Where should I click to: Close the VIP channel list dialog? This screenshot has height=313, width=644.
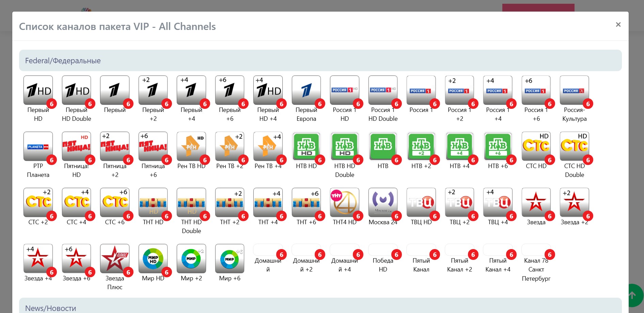point(618,24)
